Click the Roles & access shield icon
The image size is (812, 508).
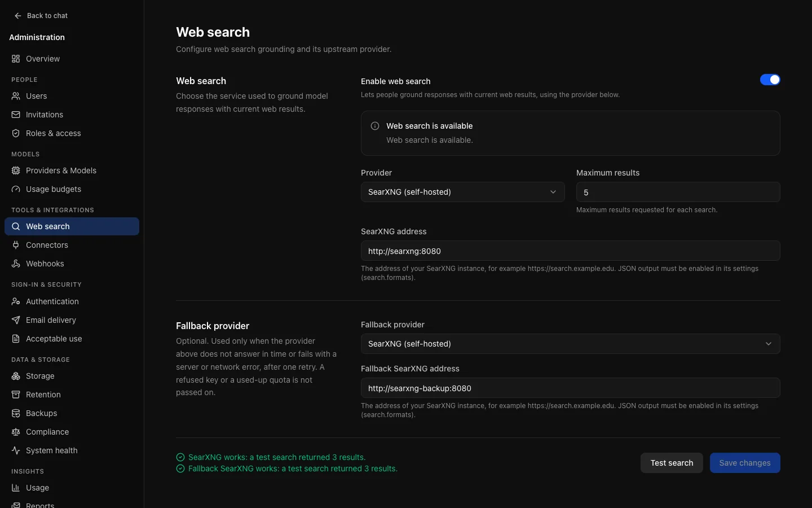click(16, 133)
